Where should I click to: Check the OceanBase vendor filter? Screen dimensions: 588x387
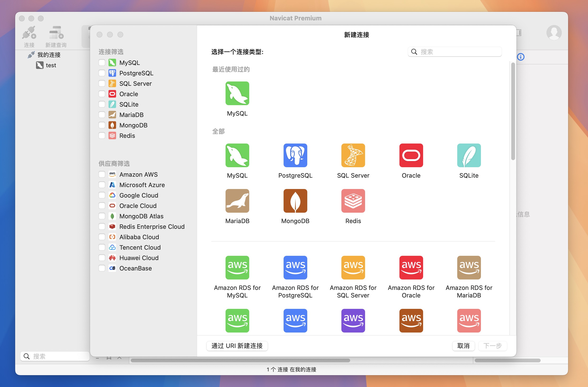[x=102, y=268]
